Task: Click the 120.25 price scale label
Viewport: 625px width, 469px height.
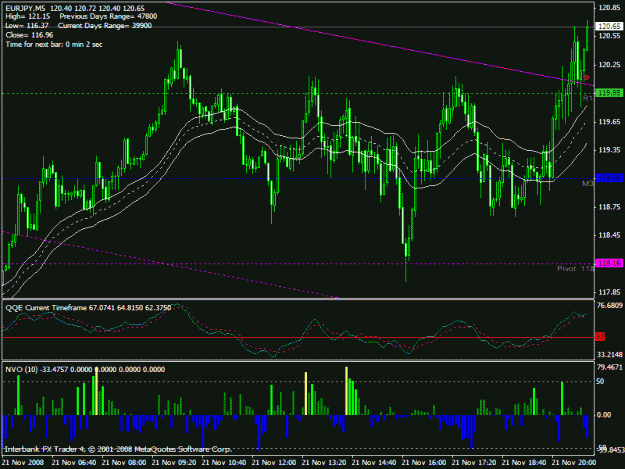Action: coord(609,65)
